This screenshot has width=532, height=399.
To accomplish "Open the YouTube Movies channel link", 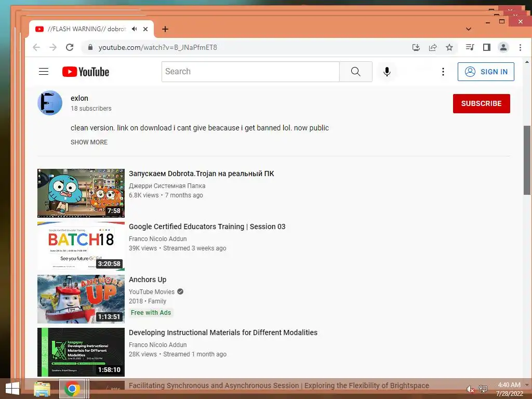I will coord(152,292).
